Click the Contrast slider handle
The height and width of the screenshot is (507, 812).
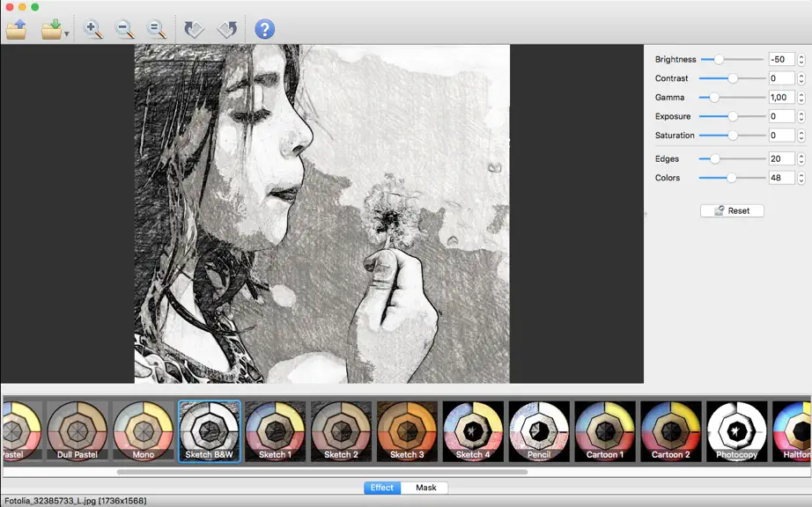point(732,78)
